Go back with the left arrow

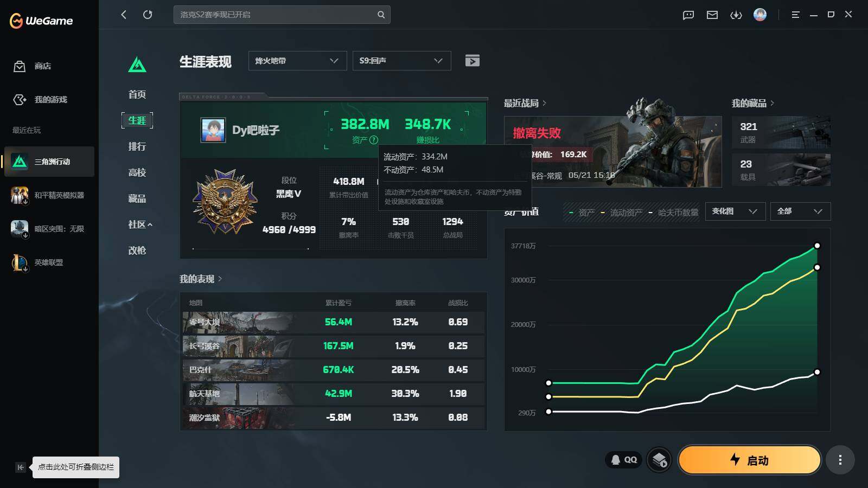[124, 15]
